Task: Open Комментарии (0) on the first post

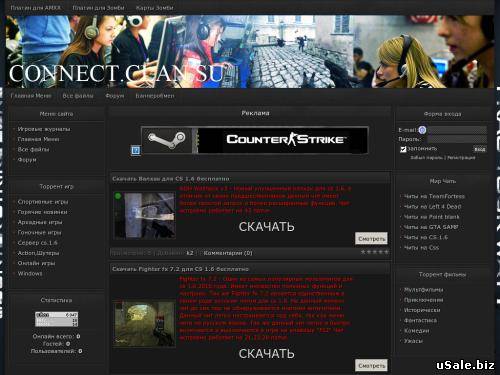Action: pyautogui.click(x=228, y=253)
